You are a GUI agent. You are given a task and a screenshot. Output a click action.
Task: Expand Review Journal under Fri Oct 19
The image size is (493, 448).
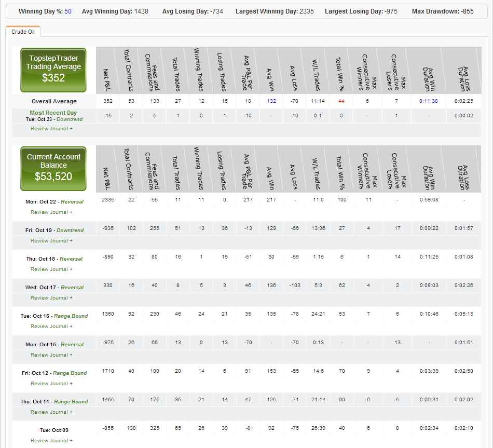coord(51,241)
